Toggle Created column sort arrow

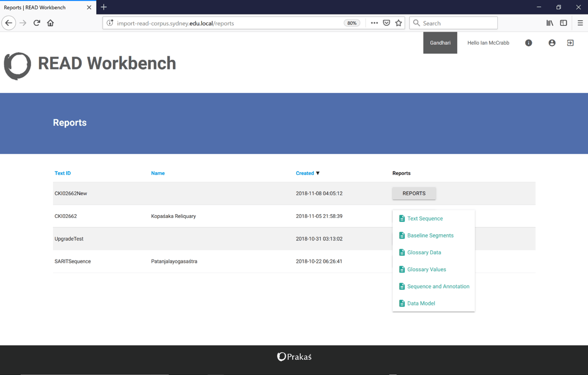point(317,173)
